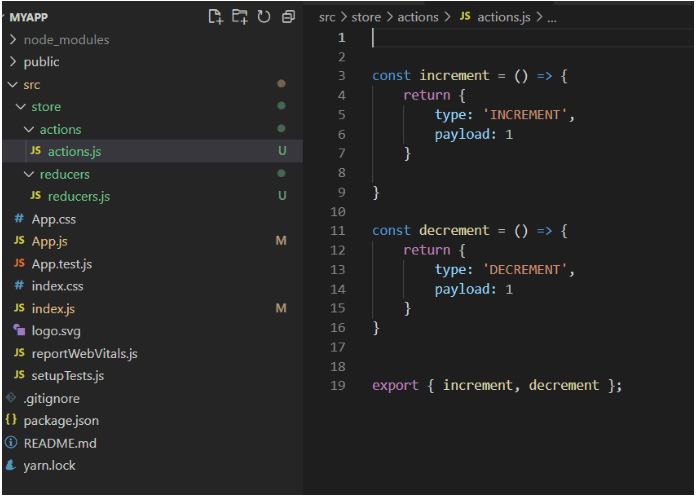Select the store breadcrumb segment

pyautogui.click(x=366, y=17)
